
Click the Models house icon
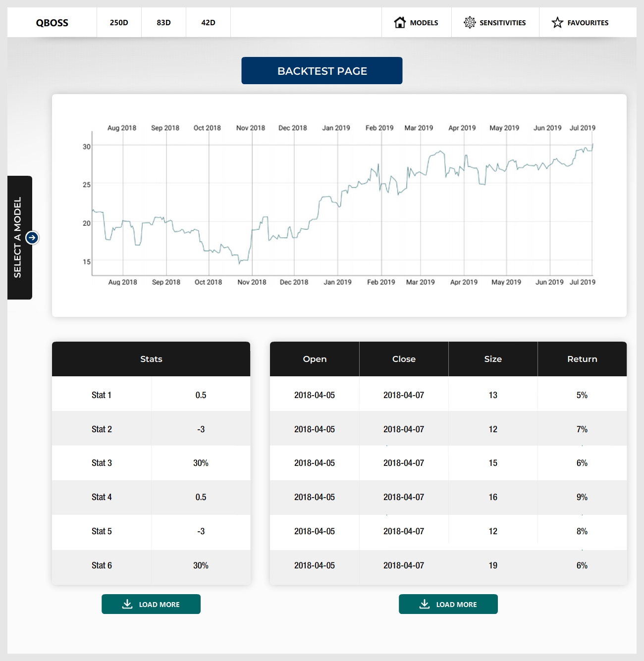tap(400, 22)
